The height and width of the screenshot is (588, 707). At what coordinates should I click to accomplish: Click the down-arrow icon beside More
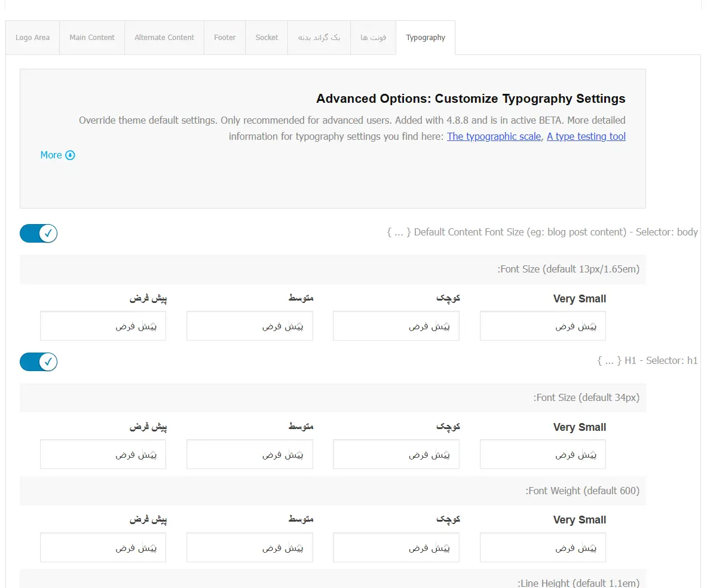point(71,155)
